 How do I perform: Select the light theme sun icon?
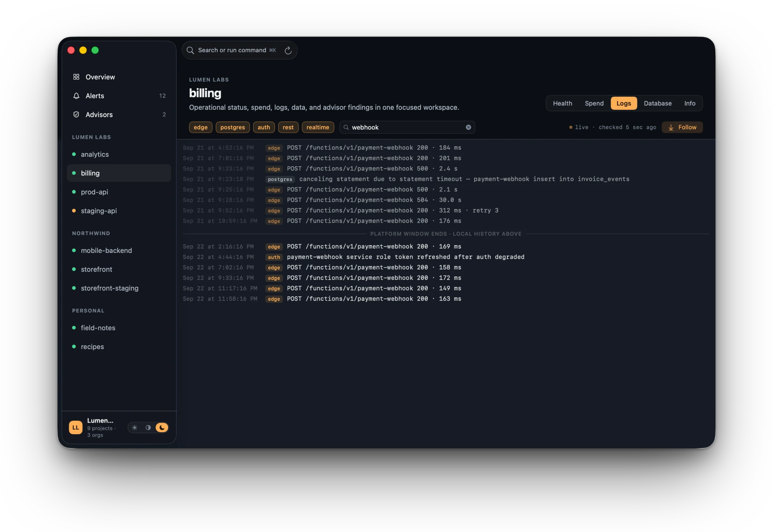[x=135, y=428]
